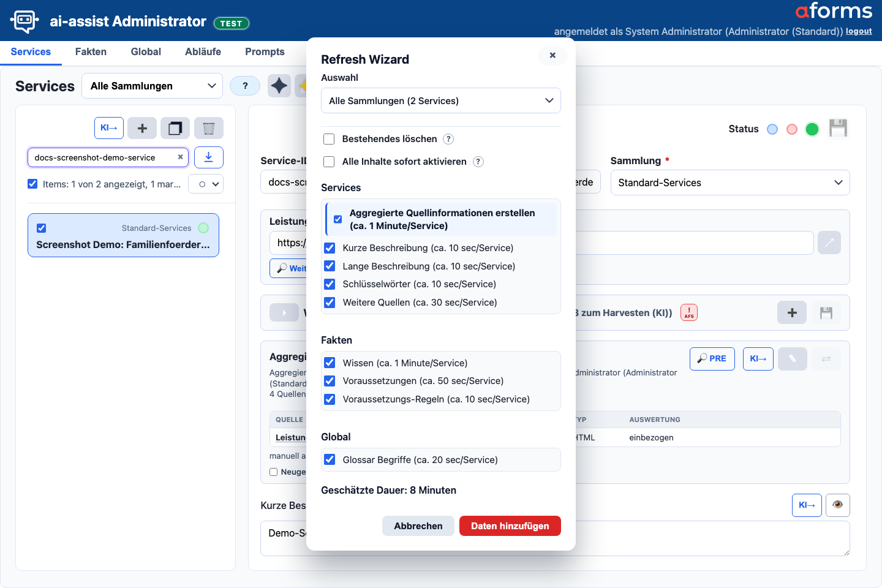The width and height of the screenshot is (882, 588).
Task: Uncheck Voraussetzungen option
Action: (330, 381)
